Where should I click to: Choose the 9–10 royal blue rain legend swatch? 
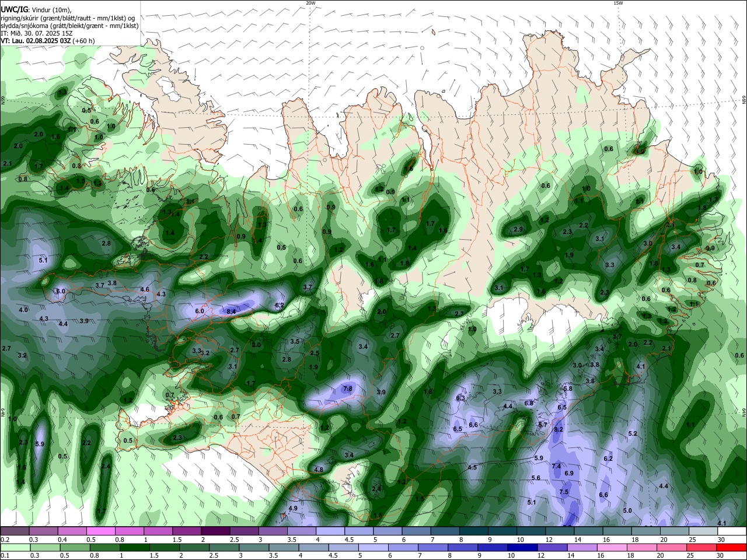[x=493, y=548]
